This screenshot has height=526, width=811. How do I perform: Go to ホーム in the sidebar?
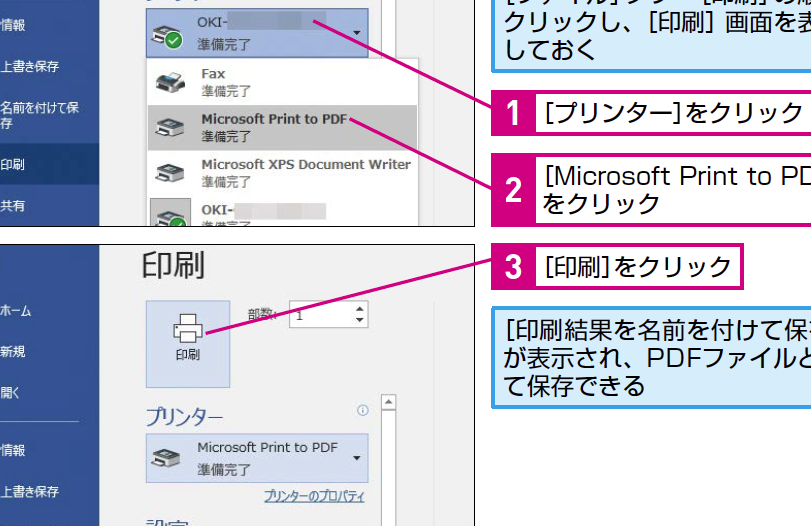click(x=17, y=311)
